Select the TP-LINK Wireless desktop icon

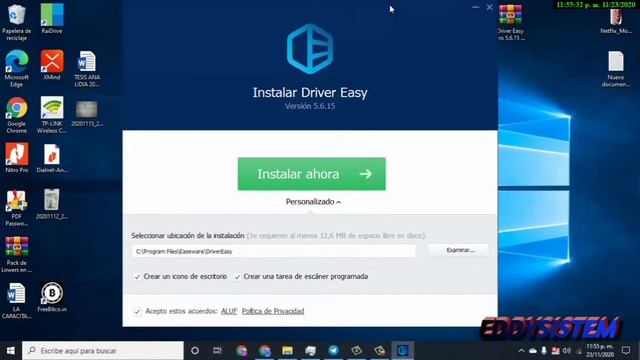pos(52,115)
